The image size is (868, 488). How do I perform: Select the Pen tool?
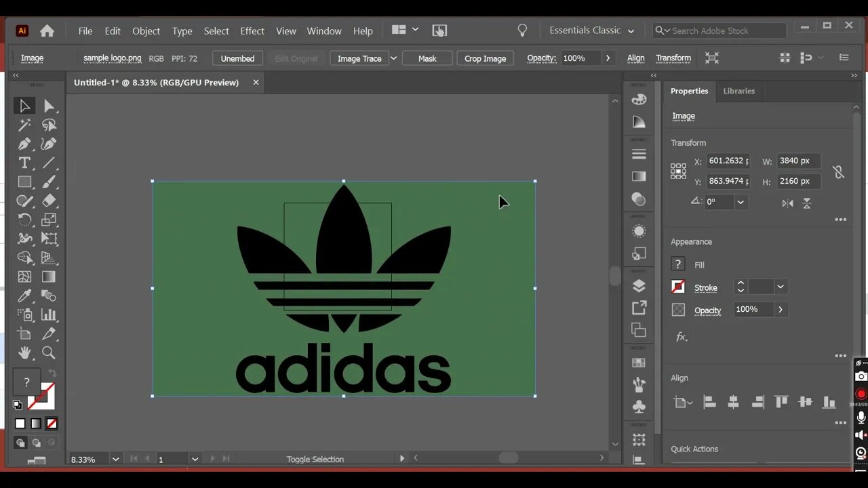[24, 144]
